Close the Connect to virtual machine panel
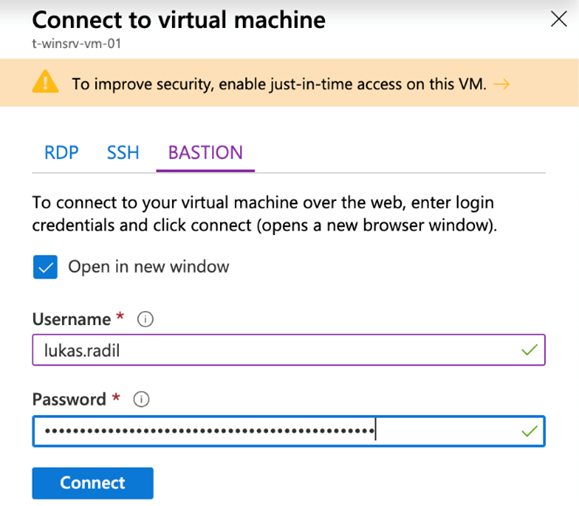 (x=558, y=19)
